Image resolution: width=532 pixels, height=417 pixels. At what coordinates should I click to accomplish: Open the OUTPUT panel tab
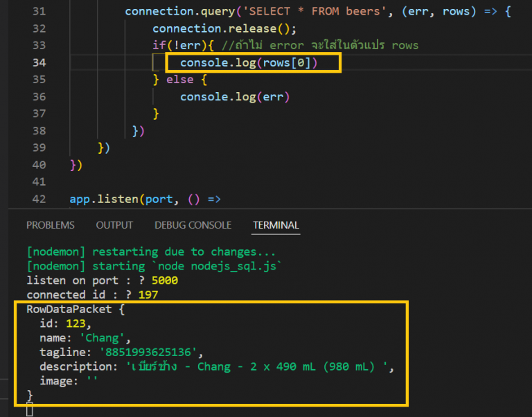pyautogui.click(x=114, y=225)
